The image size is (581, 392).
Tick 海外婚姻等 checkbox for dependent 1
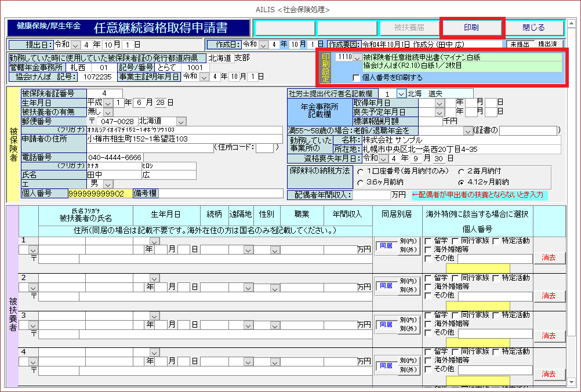(427, 249)
